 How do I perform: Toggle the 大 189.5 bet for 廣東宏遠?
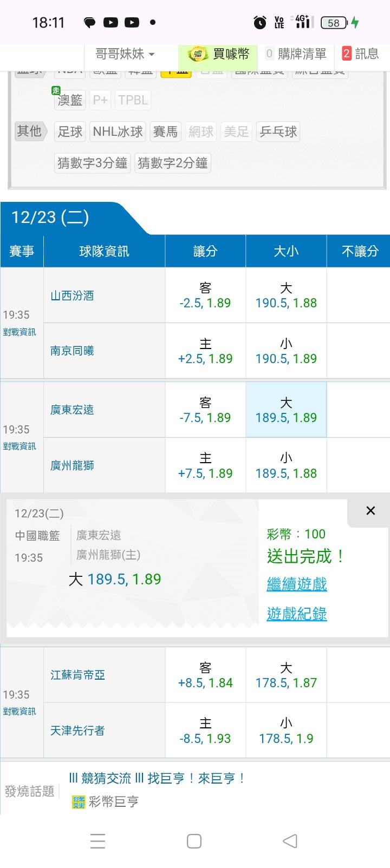click(x=286, y=410)
